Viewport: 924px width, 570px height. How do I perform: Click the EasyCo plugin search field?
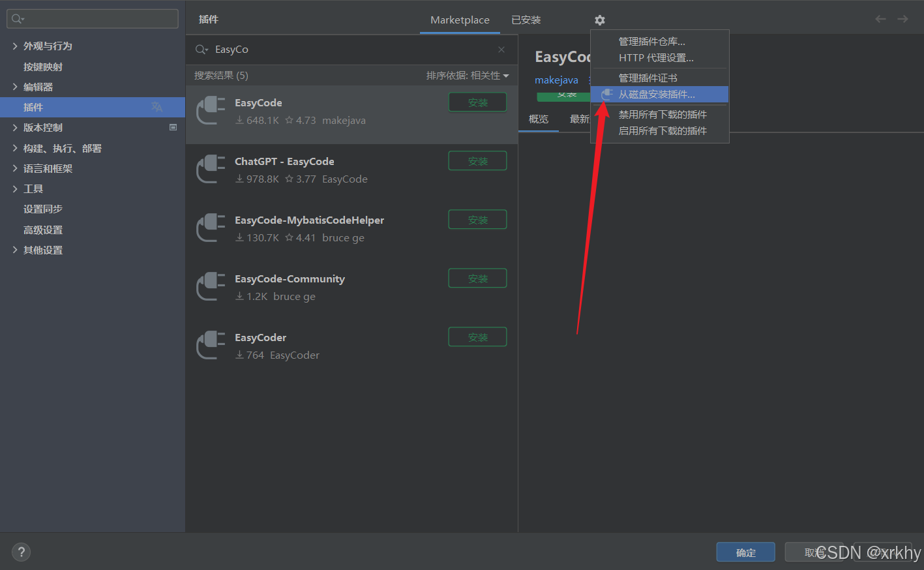pyautogui.click(x=351, y=50)
